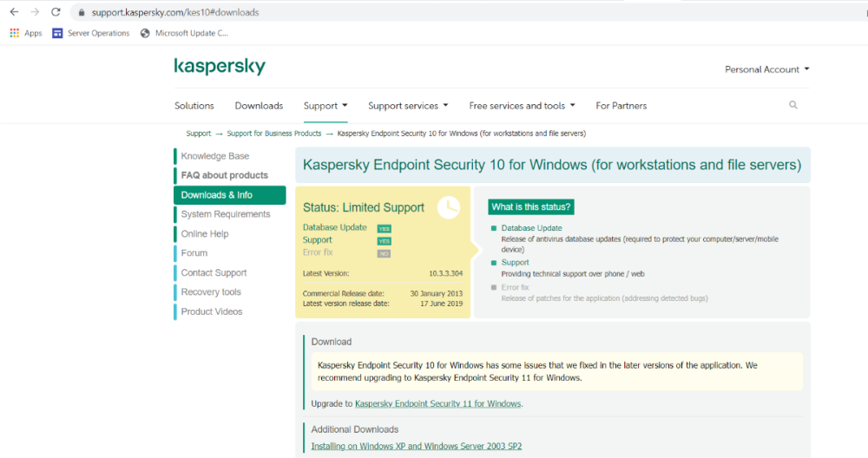Click the Additional Downloads heading
The width and height of the screenshot is (868, 458).
click(x=354, y=429)
